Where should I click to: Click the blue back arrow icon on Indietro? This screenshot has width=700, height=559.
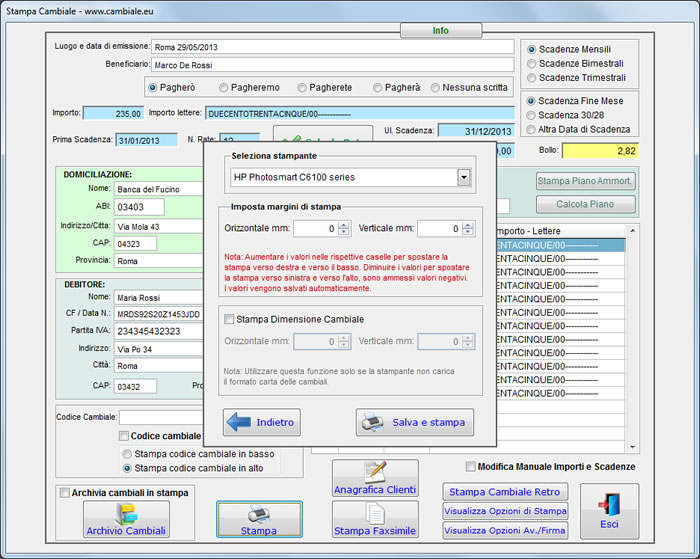pos(238,422)
